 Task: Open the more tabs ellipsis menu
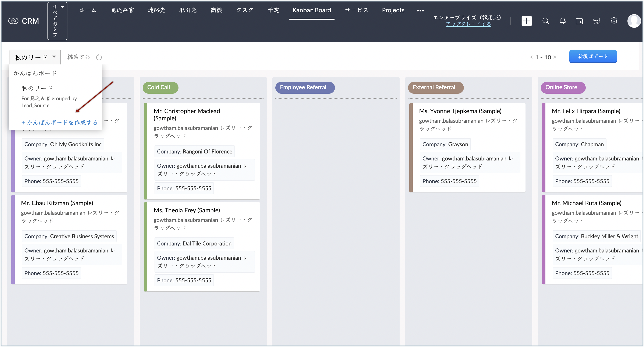pyautogui.click(x=420, y=11)
